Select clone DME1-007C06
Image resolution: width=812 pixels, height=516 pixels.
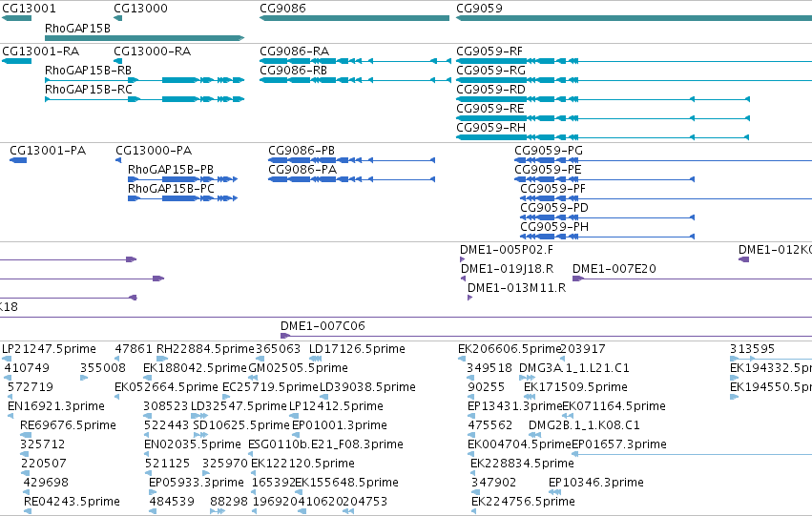click(x=323, y=326)
